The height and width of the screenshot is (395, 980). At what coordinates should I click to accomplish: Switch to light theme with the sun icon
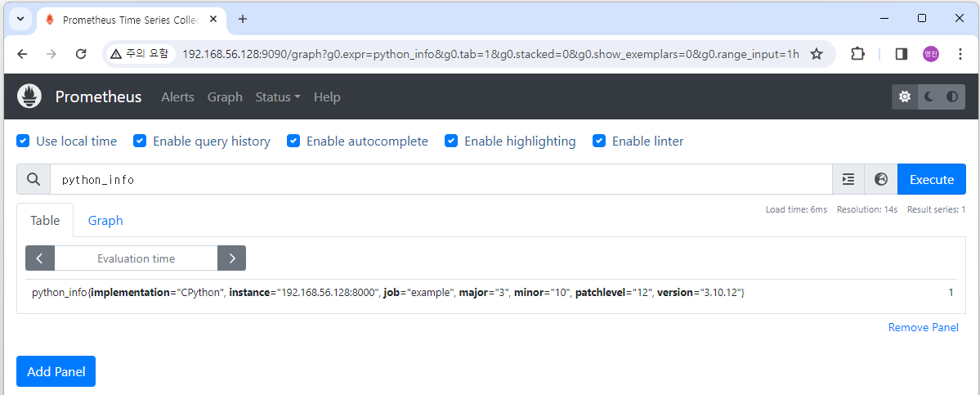pyautogui.click(x=904, y=97)
